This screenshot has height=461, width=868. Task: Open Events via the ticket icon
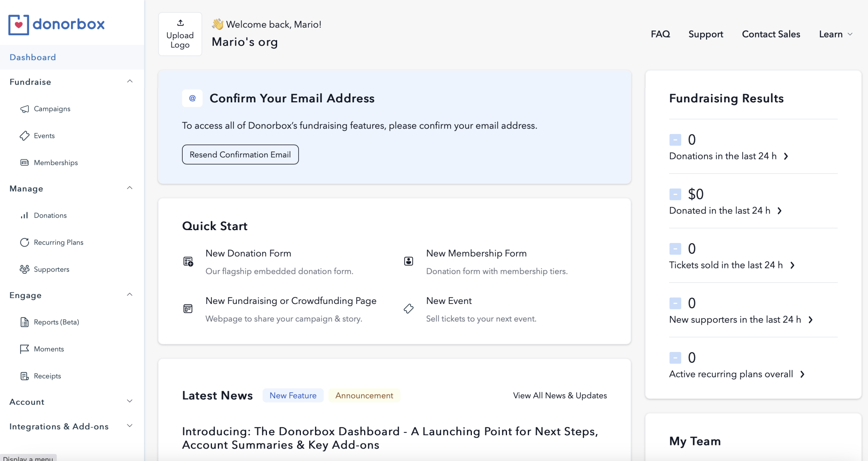[25, 136]
